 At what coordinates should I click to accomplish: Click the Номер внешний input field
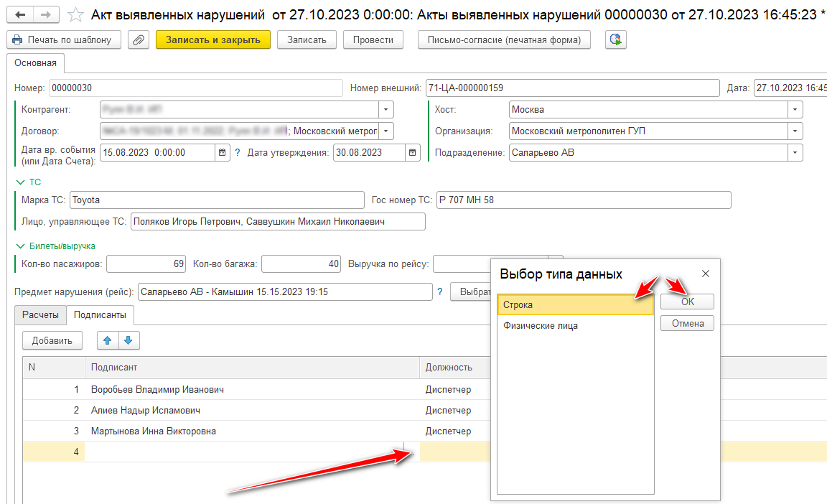pos(571,88)
